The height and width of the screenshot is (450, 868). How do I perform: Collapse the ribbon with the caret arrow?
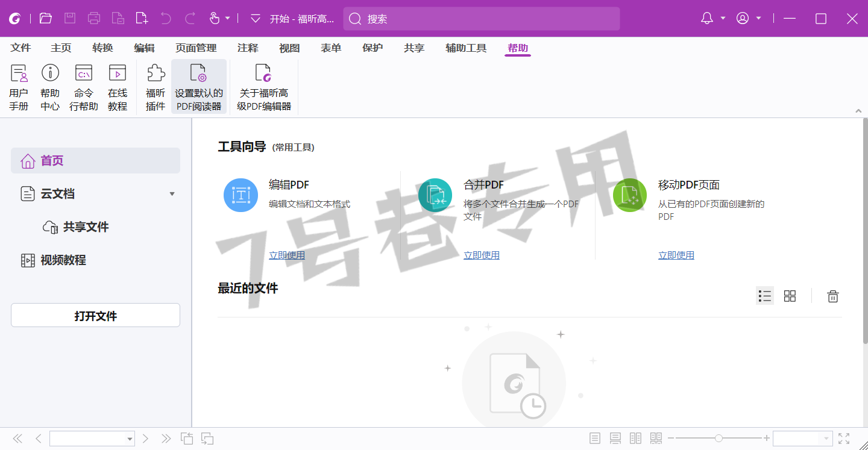858,111
